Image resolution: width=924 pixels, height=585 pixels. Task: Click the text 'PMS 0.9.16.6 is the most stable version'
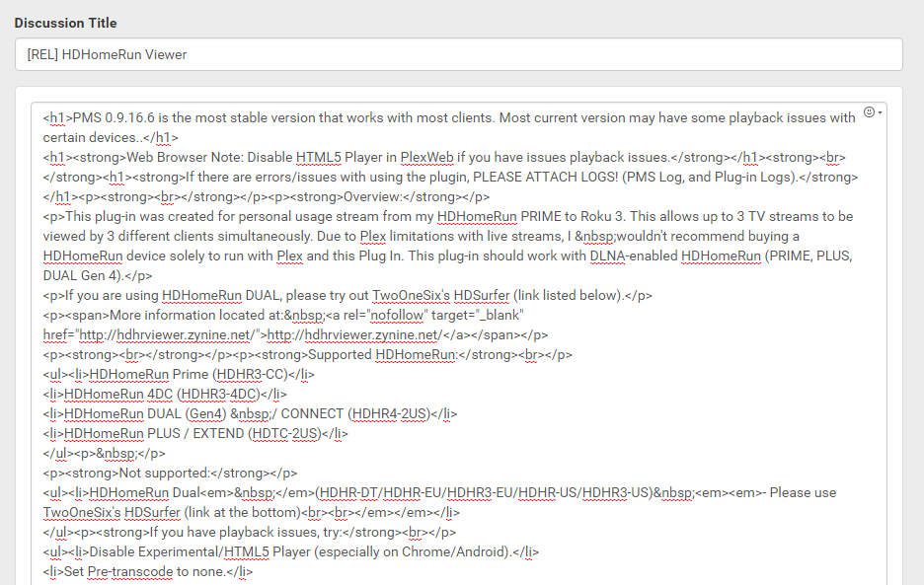pos(193,117)
